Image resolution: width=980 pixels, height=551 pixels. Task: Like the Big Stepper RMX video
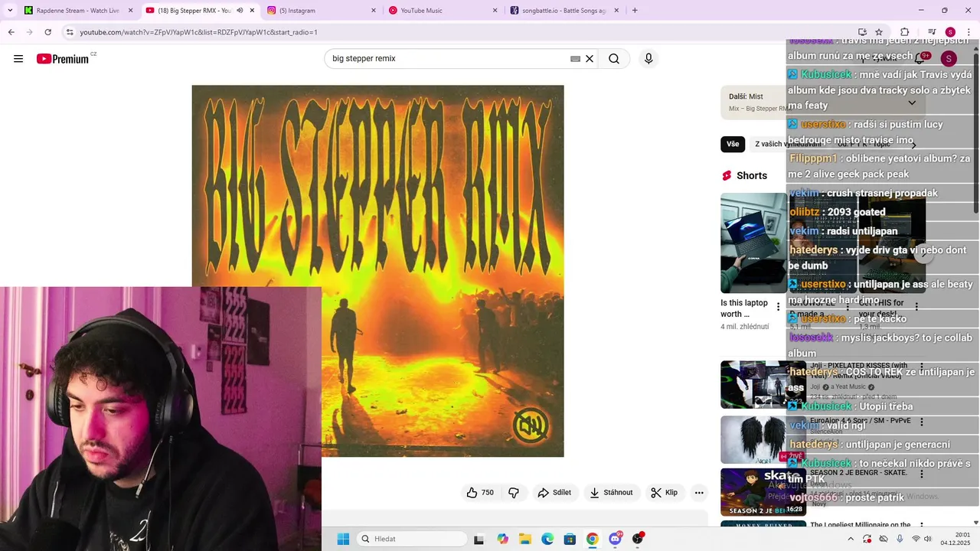[481, 493]
